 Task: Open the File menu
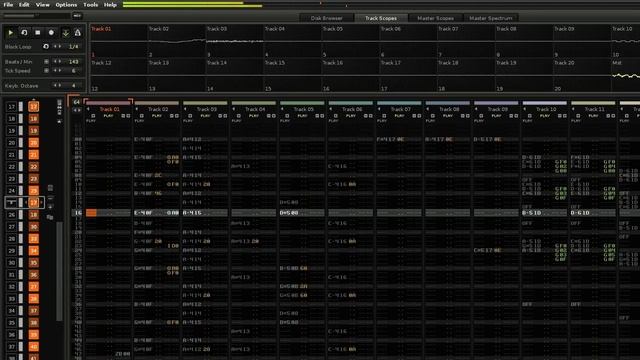point(8,5)
